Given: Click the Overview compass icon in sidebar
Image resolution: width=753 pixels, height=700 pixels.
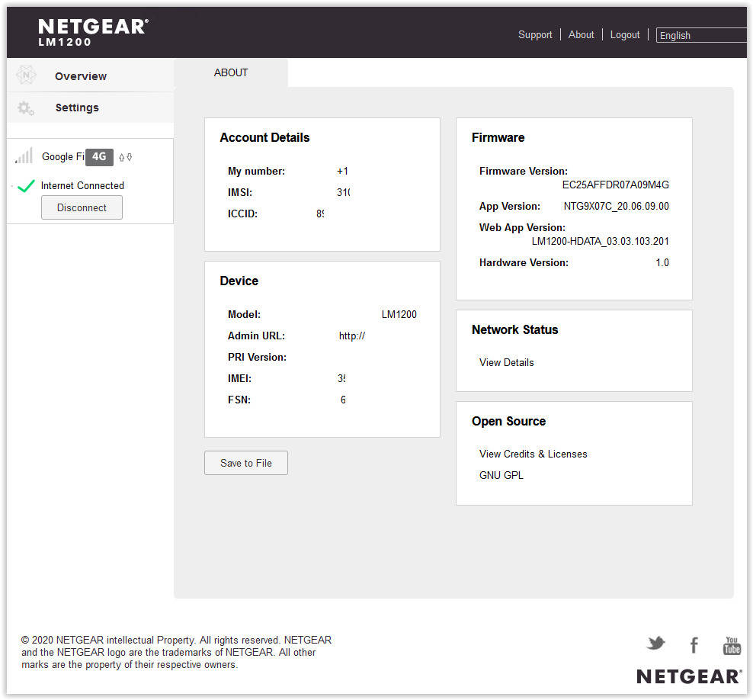Looking at the screenshot, I should coord(26,75).
